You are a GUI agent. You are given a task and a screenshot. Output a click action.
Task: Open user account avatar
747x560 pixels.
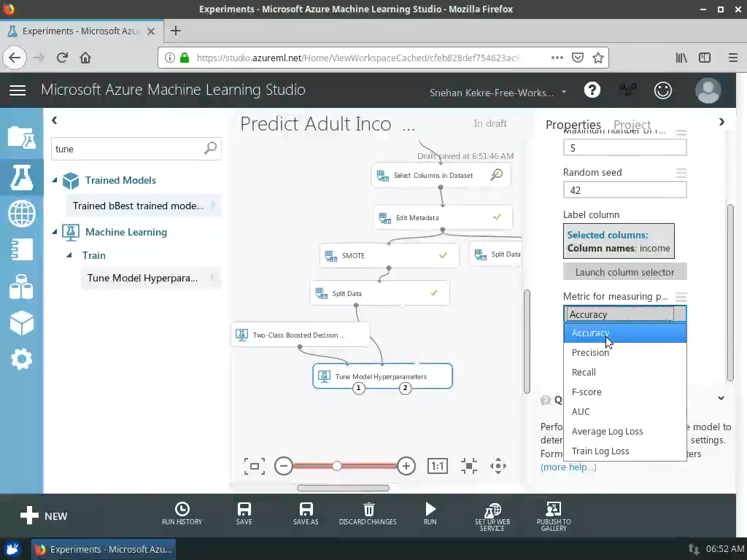point(708,90)
